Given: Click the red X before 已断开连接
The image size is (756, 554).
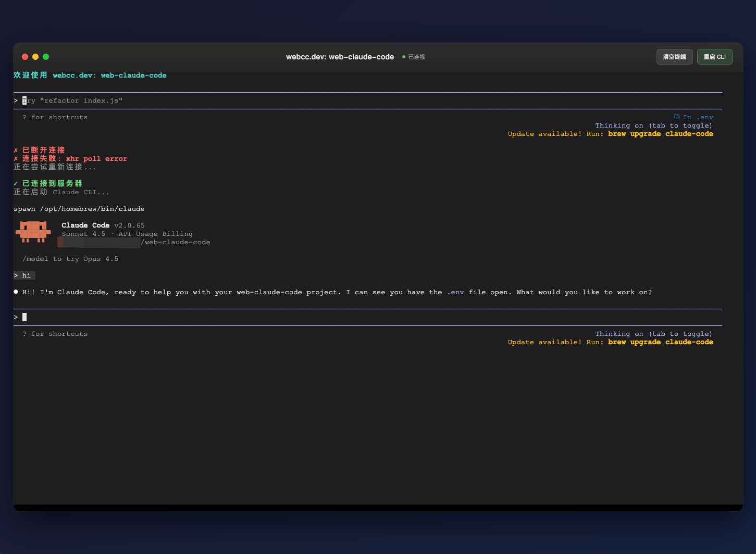Looking at the screenshot, I should tap(16, 150).
